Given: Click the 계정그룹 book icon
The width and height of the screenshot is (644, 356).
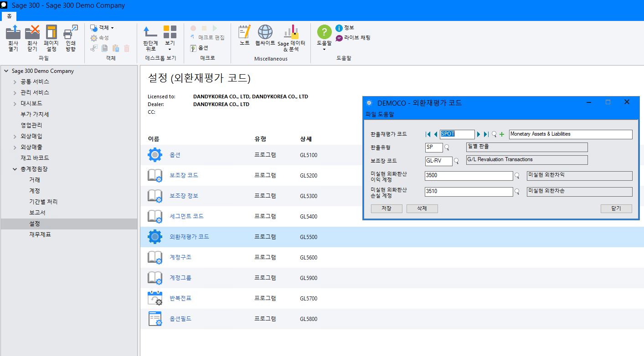Looking at the screenshot, I should pos(155,278).
